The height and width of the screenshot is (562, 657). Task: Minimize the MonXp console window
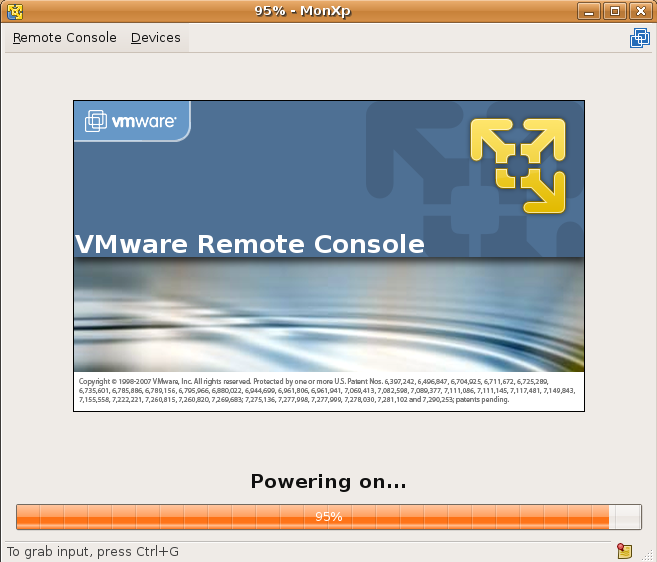pyautogui.click(x=589, y=11)
